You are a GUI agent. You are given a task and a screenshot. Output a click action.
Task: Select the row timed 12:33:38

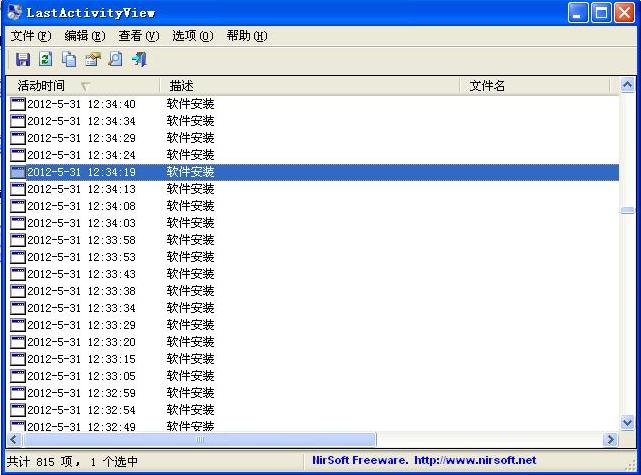[314, 291]
